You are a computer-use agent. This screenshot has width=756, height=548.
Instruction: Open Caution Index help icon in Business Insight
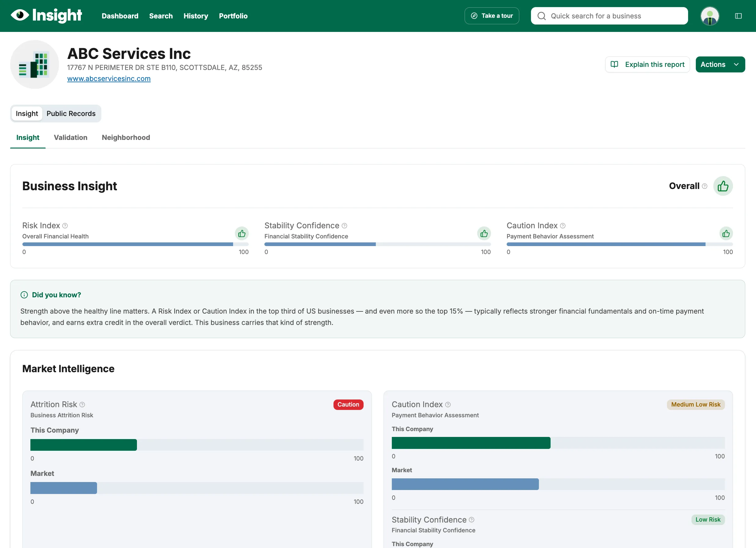pyautogui.click(x=563, y=226)
